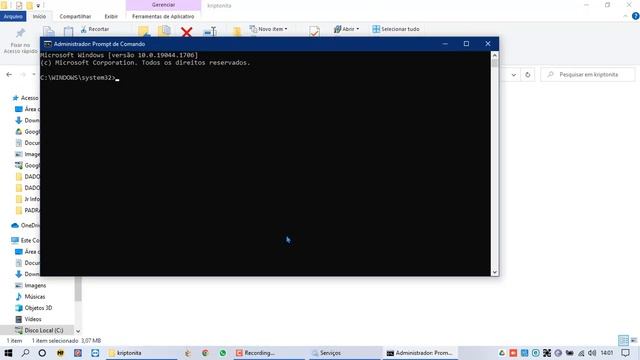Open the Arquivo menu in Explorer

pos(13,16)
